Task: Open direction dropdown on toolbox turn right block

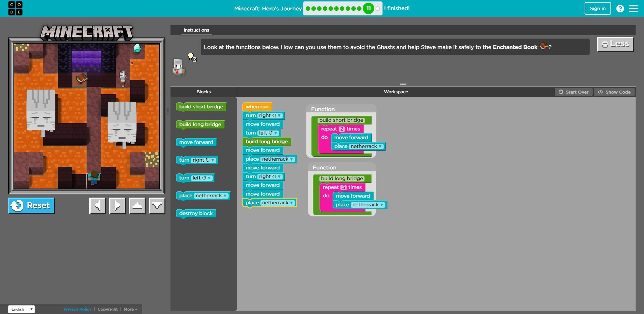Action: (212, 160)
